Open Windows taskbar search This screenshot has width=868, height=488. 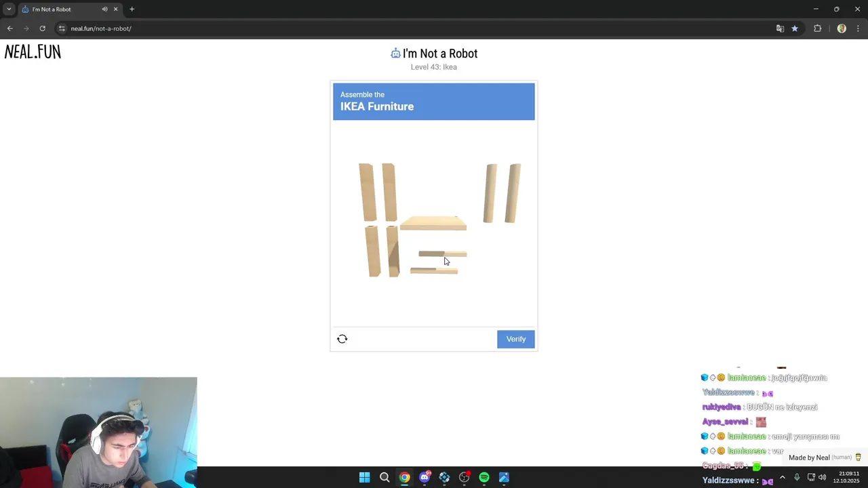384,477
